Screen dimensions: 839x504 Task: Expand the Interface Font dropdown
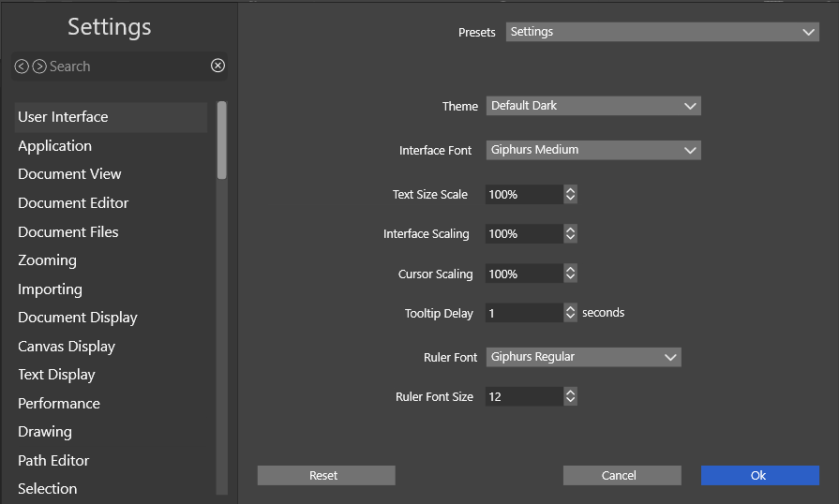coord(592,150)
